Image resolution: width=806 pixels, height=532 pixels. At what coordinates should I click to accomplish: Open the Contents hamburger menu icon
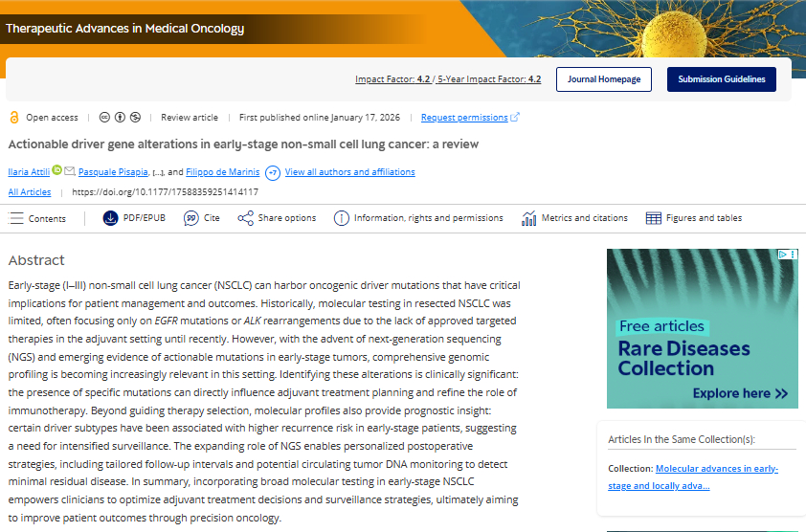click(15, 218)
